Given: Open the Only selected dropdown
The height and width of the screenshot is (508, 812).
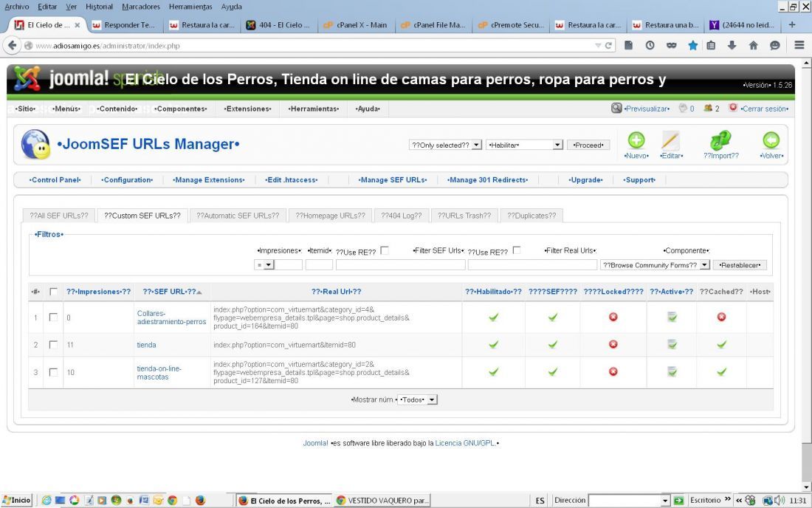Looking at the screenshot, I should (x=445, y=145).
